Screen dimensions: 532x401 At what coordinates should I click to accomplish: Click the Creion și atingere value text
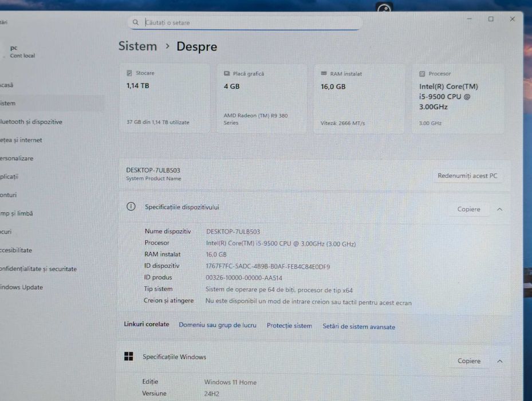[309, 302]
